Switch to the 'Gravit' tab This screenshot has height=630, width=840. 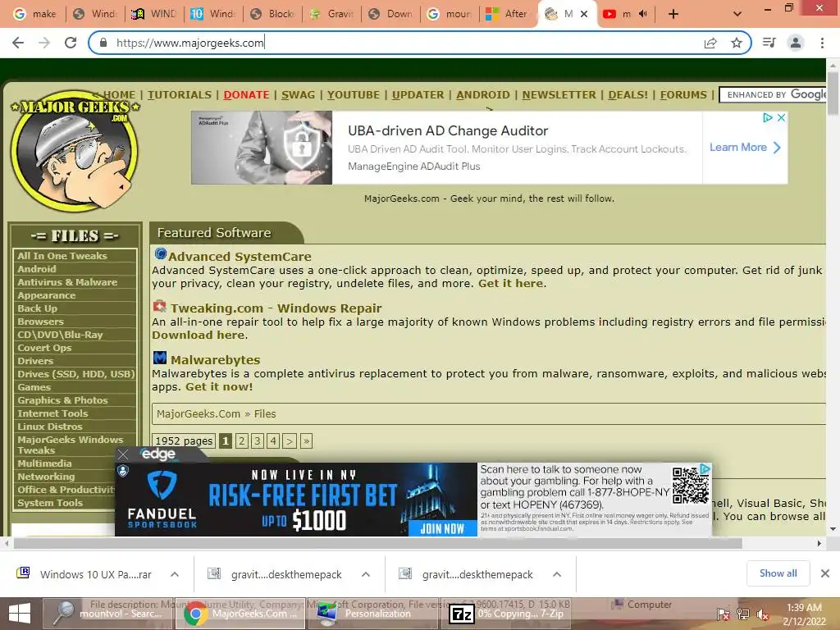[x=332, y=14]
